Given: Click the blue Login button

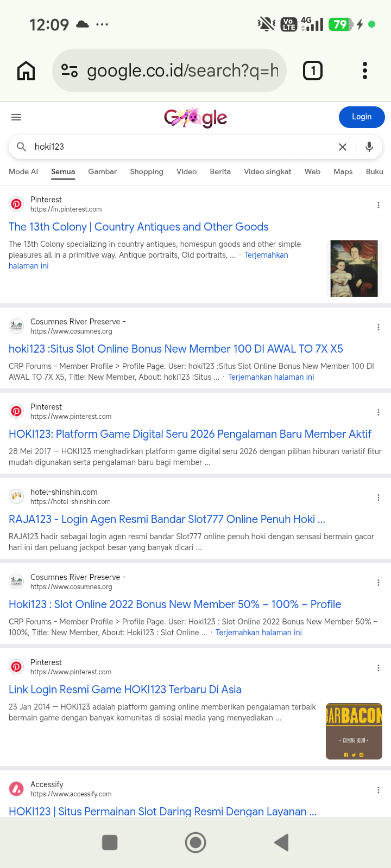Looking at the screenshot, I should 362,117.
